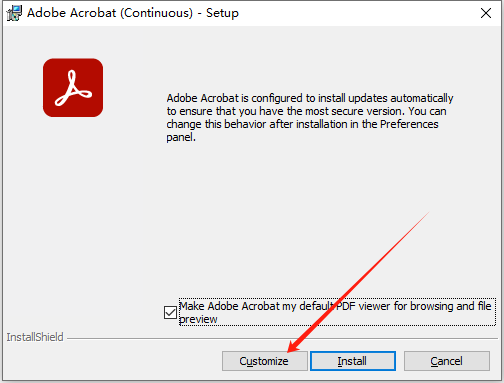Uncheck the default PDF viewer checkbox
Image resolution: width=504 pixels, height=383 pixels.
(170, 312)
